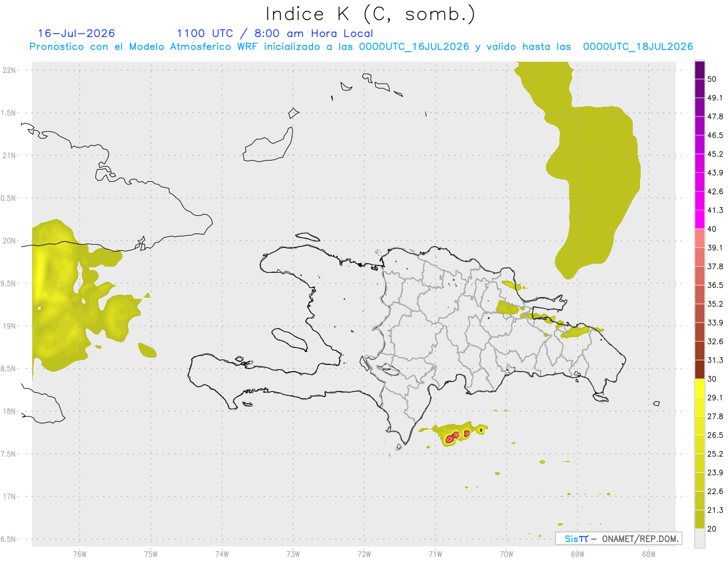Click the "42.6" colorbar value
Viewport: 728px width, 562px height.
pyautogui.click(x=716, y=192)
